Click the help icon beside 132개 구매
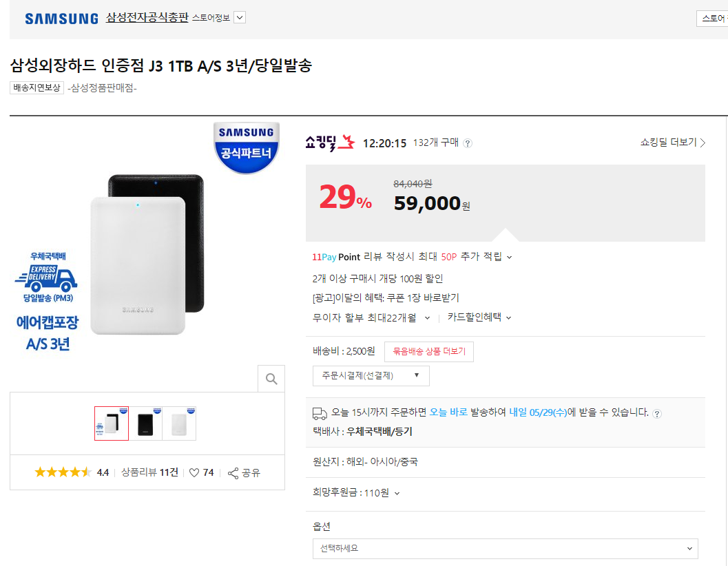This screenshot has width=728, height=566. tap(468, 143)
